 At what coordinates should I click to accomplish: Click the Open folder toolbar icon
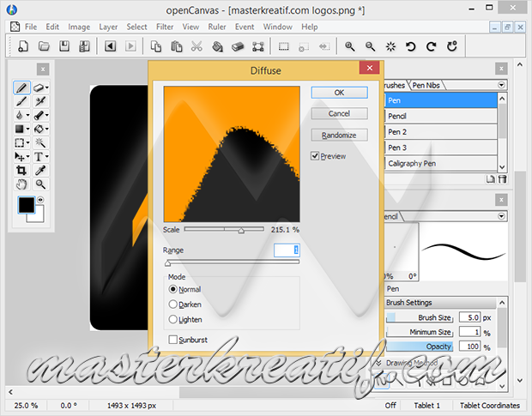44,46
